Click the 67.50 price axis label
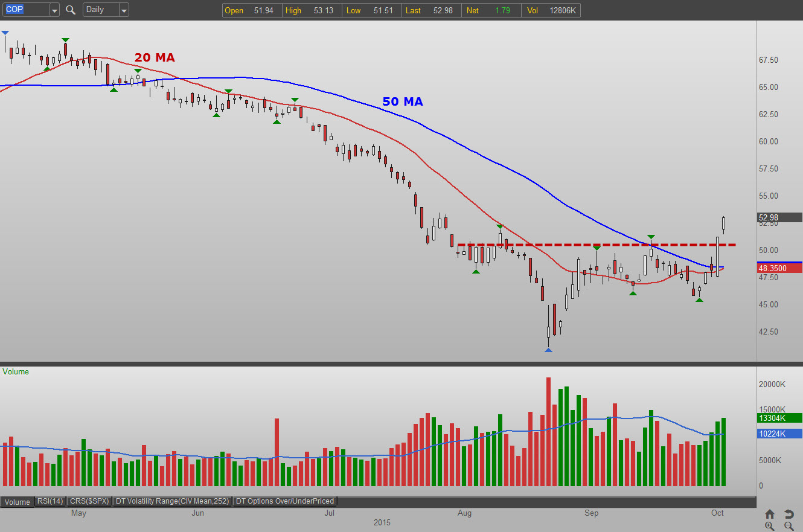 coord(768,60)
